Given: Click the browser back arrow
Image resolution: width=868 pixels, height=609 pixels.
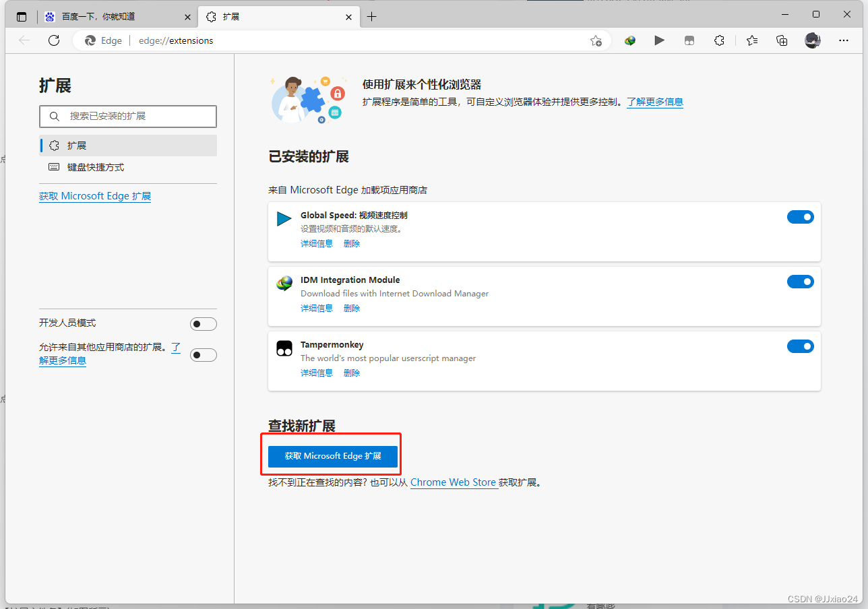Looking at the screenshot, I should tap(24, 40).
